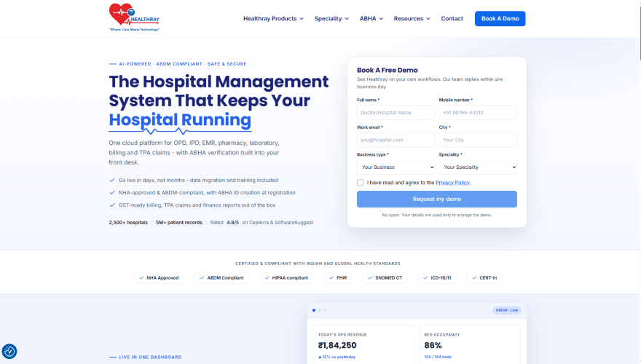Click the HIPAA compliant badge
Viewport: 641px width, 364px height.
tap(286, 278)
